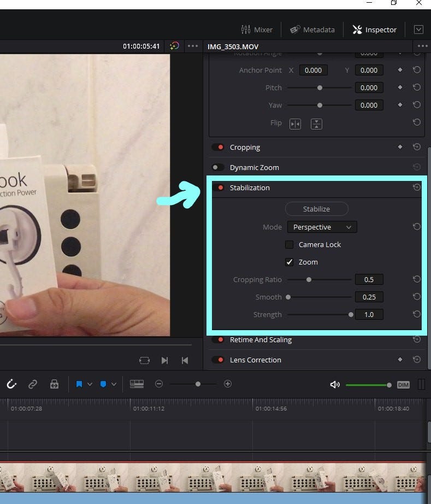Viewport: 431px width, 504px height.
Task: Add keyframe for Lens Correction
Action: click(x=400, y=359)
